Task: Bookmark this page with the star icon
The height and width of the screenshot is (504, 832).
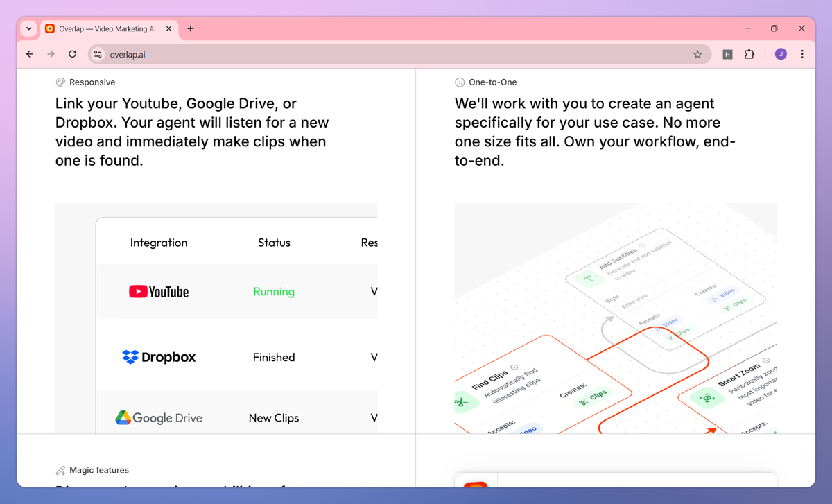Action: 697,54
